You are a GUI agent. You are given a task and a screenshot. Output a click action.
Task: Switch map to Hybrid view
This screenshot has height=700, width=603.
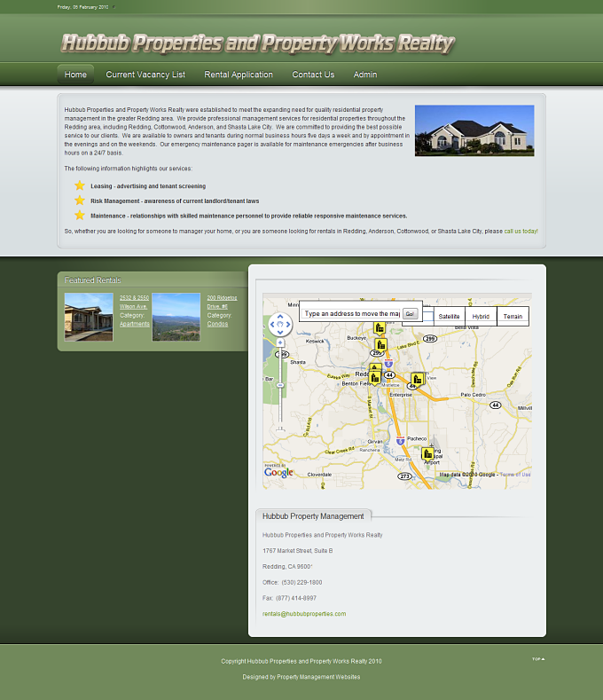pyautogui.click(x=481, y=316)
